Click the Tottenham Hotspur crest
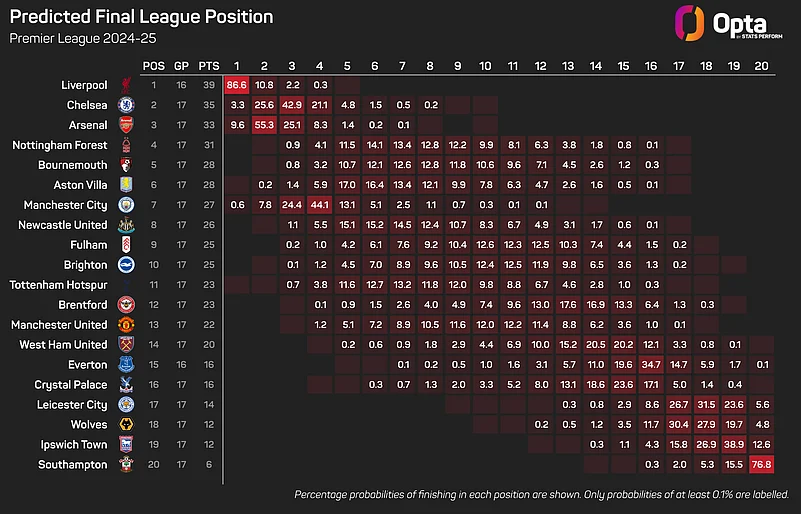 [x=127, y=285]
